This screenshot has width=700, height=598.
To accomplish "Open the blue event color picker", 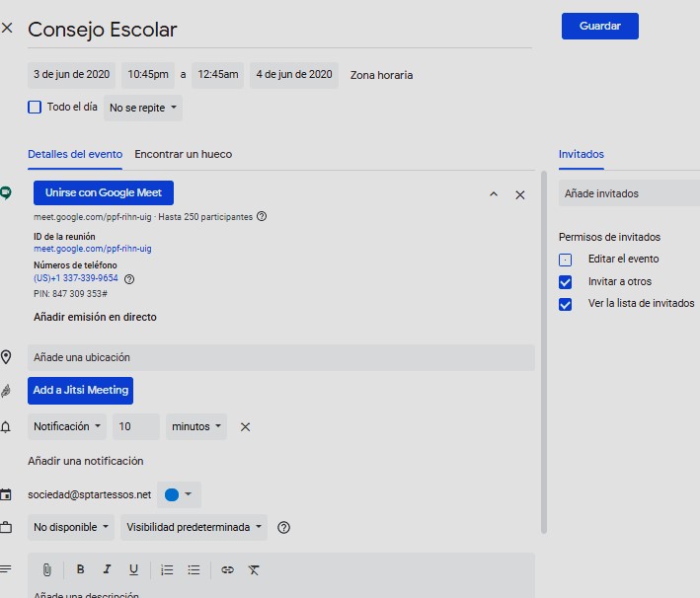I will (178, 494).
